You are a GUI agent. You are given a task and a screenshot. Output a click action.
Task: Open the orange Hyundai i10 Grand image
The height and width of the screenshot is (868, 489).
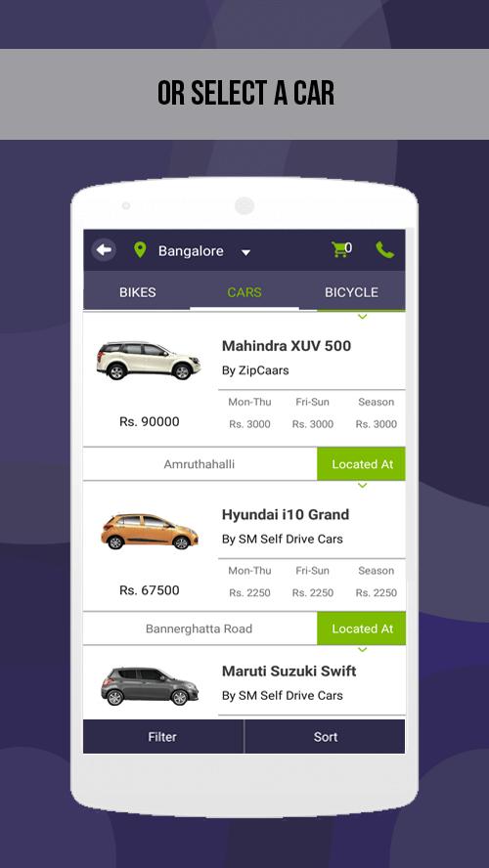coord(149,531)
